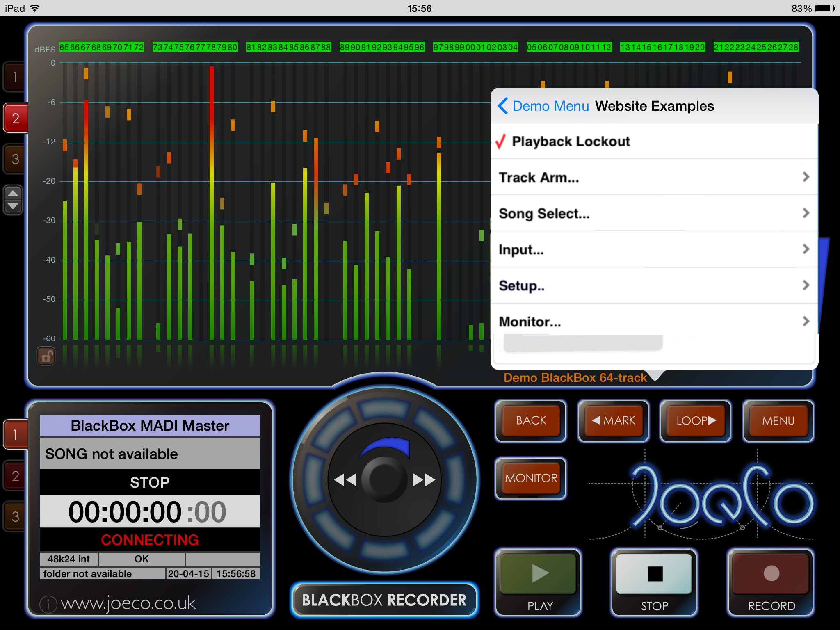Viewport: 840px width, 630px height.
Task: Select channel group 97-04 label
Action: [x=476, y=47]
